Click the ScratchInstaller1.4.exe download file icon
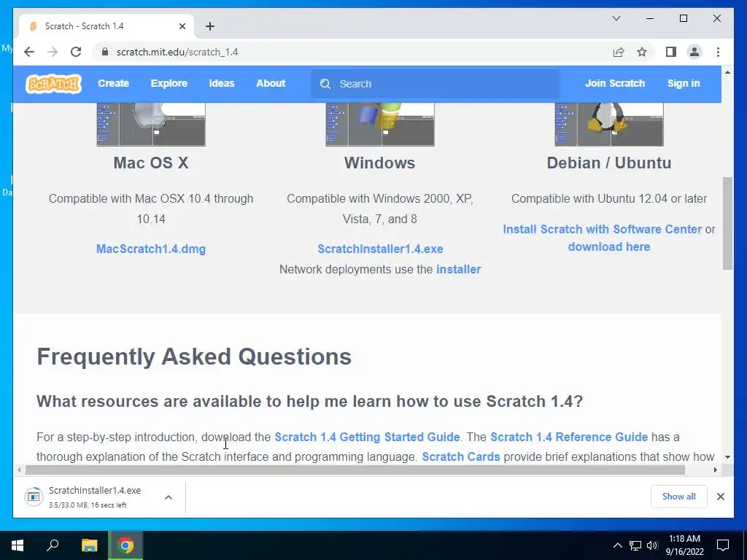 (x=34, y=497)
